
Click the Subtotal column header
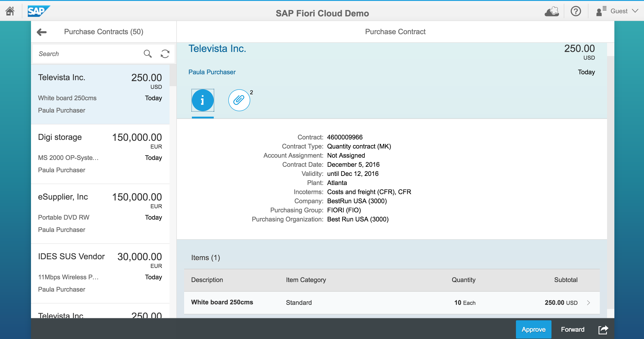566,280
